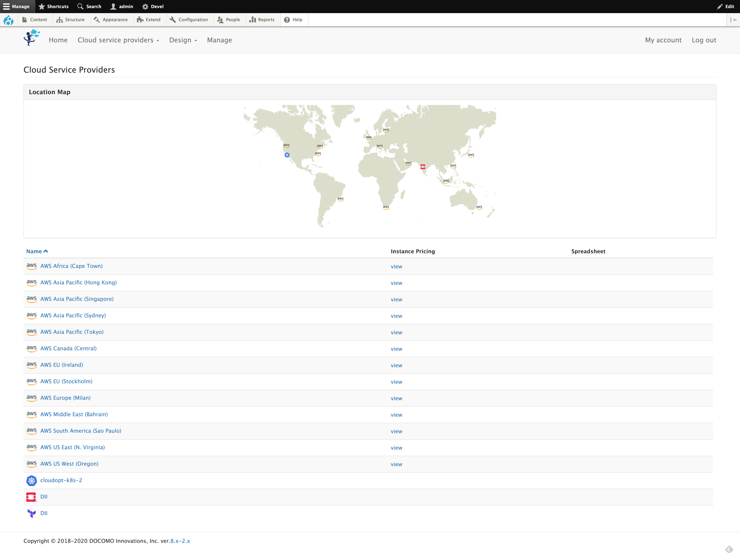
Task: Open AWS Middle East (Bahrain) provider
Action: [x=74, y=414]
